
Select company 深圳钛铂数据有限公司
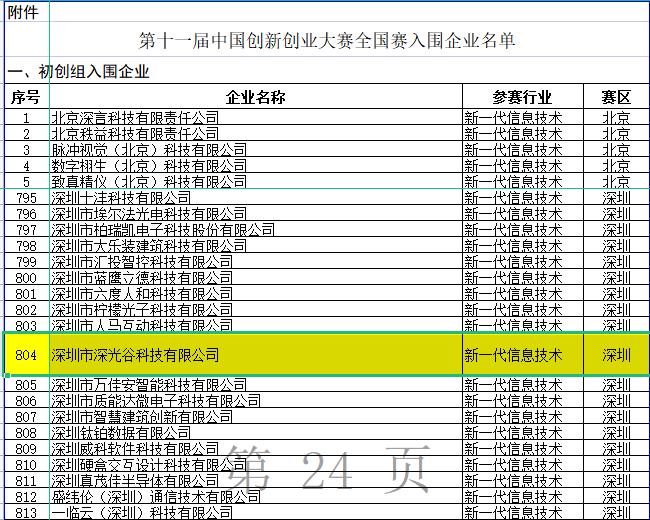tap(121, 433)
